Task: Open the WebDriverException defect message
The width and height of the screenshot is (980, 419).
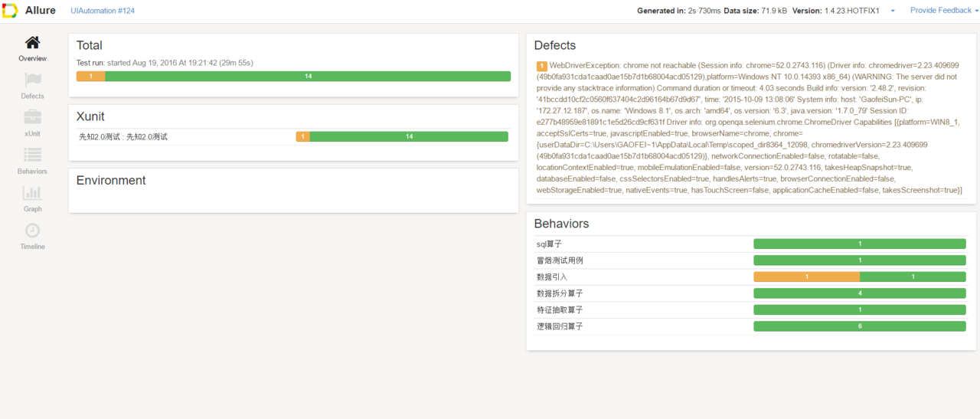Action: point(750,128)
